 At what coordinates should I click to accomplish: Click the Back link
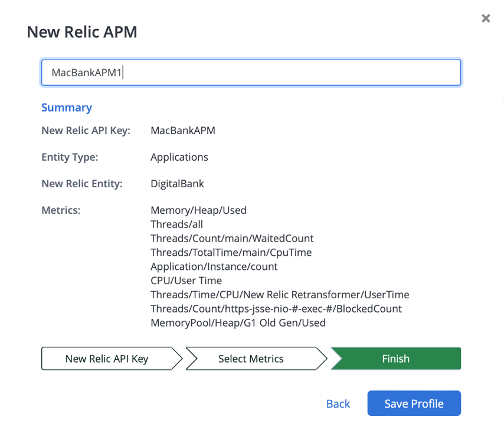(338, 403)
